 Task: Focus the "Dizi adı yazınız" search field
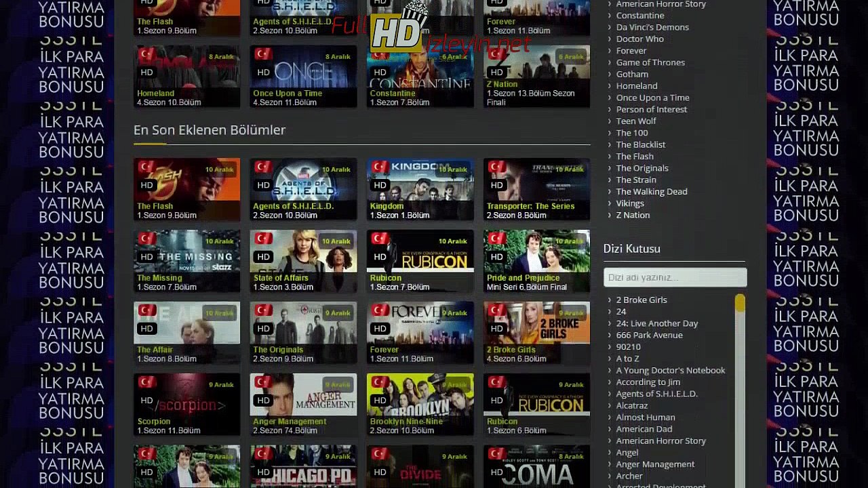[x=675, y=277]
